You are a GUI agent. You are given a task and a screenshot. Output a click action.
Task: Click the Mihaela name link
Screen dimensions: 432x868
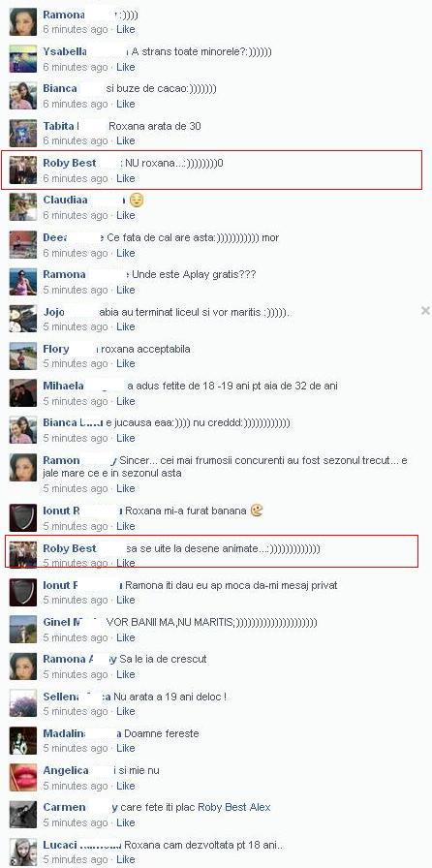[63, 386]
